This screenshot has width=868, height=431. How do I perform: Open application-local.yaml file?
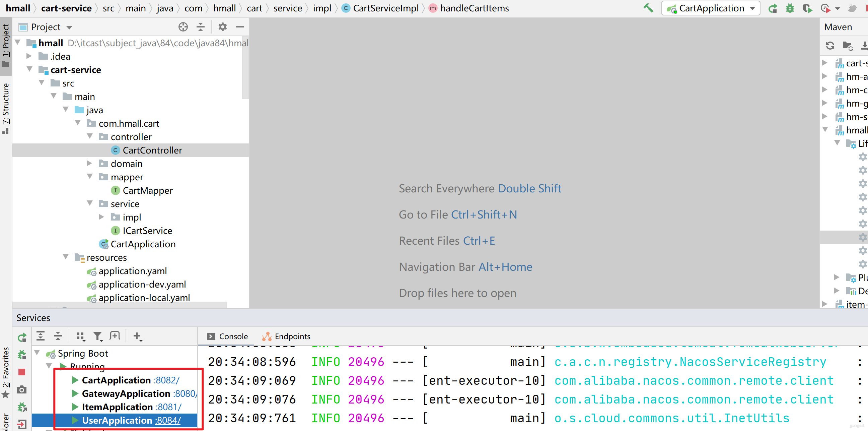coord(144,298)
